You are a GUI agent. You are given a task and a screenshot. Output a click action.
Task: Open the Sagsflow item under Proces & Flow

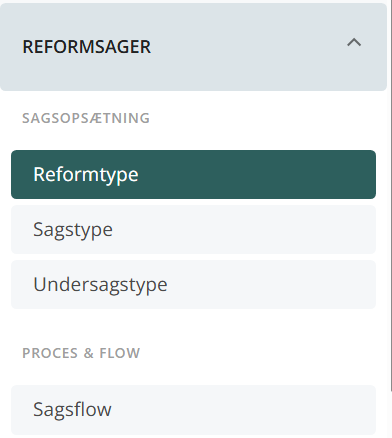pyautogui.click(x=193, y=410)
